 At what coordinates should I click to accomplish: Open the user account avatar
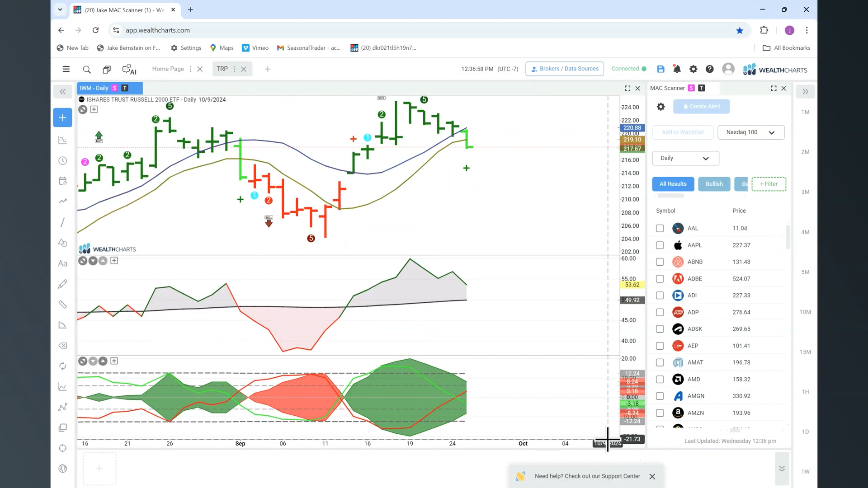tap(728, 69)
